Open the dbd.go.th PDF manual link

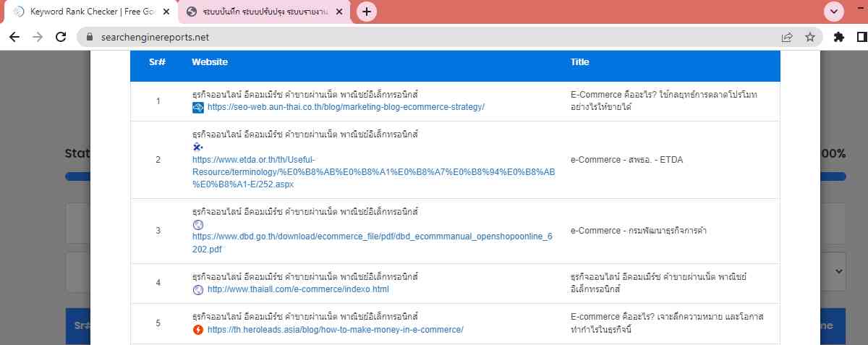(372, 242)
